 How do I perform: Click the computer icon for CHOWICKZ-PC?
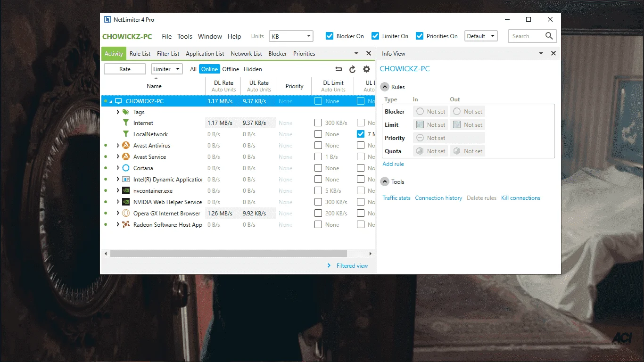coord(118,101)
